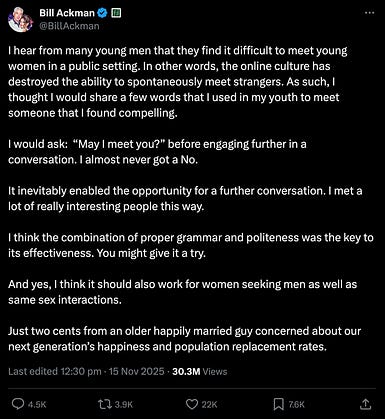Click the 30.3M Views count
Viewport: 385px width, 419px height.
[x=199, y=371]
